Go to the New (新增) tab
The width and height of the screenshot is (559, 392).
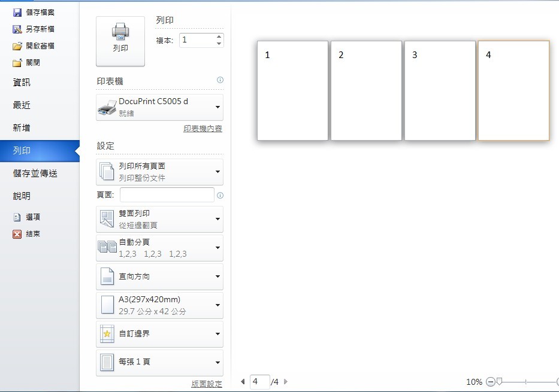point(22,128)
